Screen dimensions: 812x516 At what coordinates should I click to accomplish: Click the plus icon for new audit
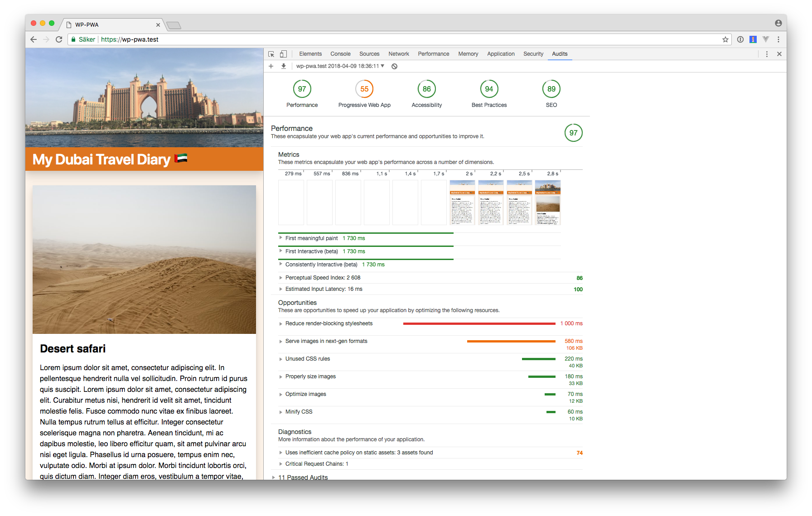(271, 66)
